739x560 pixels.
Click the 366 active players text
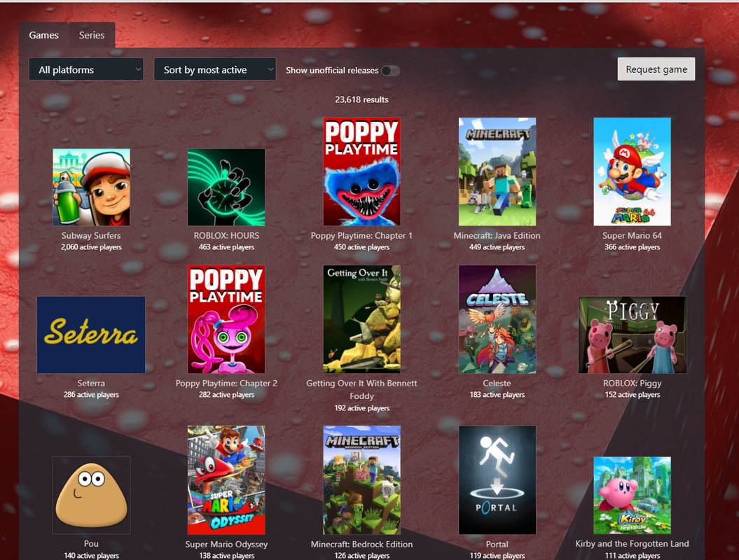point(632,247)
